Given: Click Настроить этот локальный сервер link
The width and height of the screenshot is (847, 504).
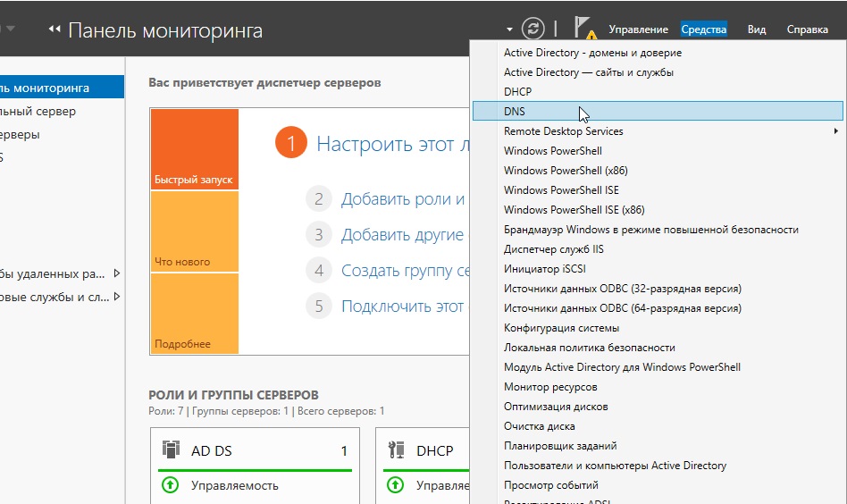Looking at the screenshot, I should point(392,144).
